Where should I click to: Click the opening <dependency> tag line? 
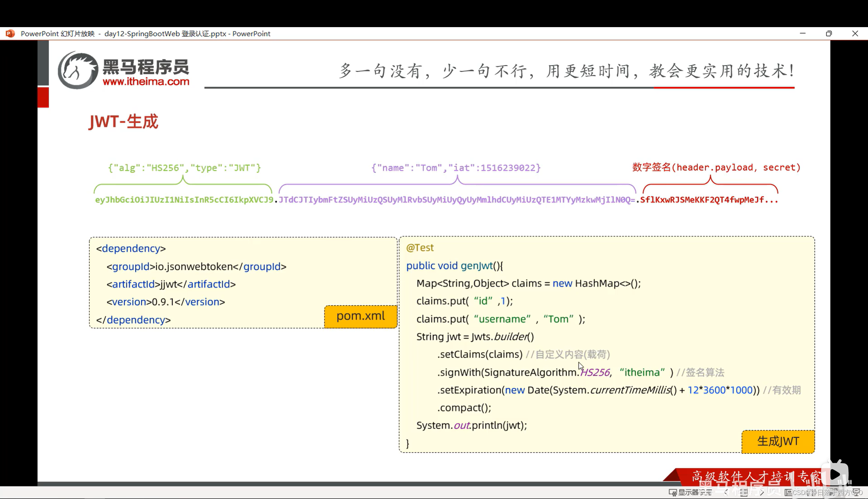click(131, 248)
